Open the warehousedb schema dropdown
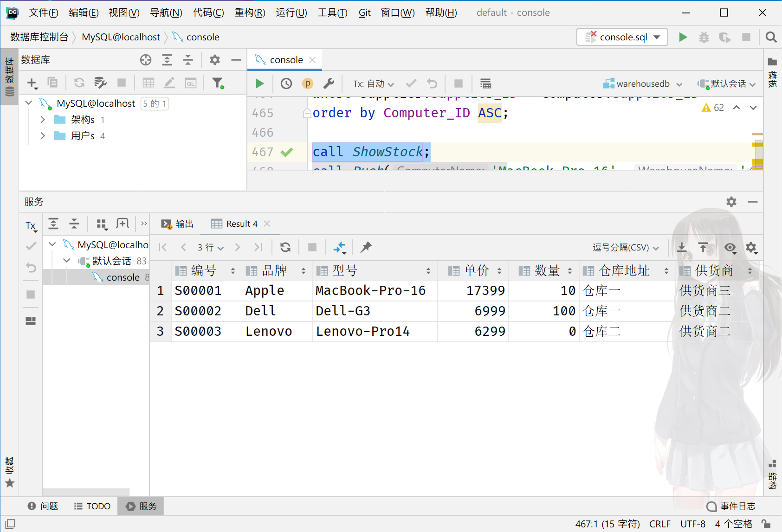 tap(643, 84)
